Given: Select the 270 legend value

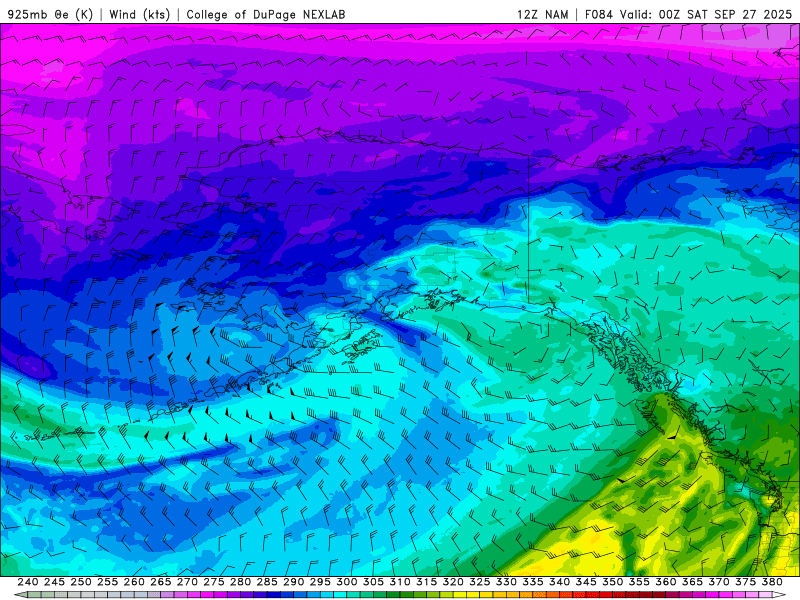Looking at the screenshot, I should click(x=187, y=582).
